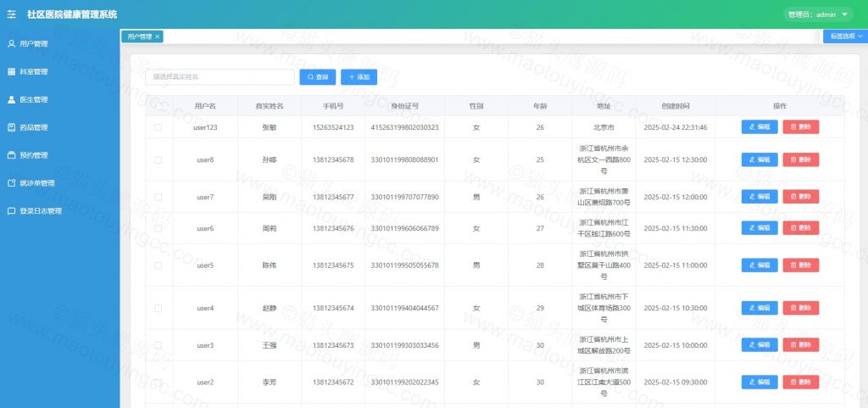Toggle the select-all checkbox in table header
This screenshot has height=408, width=868.
159,106
